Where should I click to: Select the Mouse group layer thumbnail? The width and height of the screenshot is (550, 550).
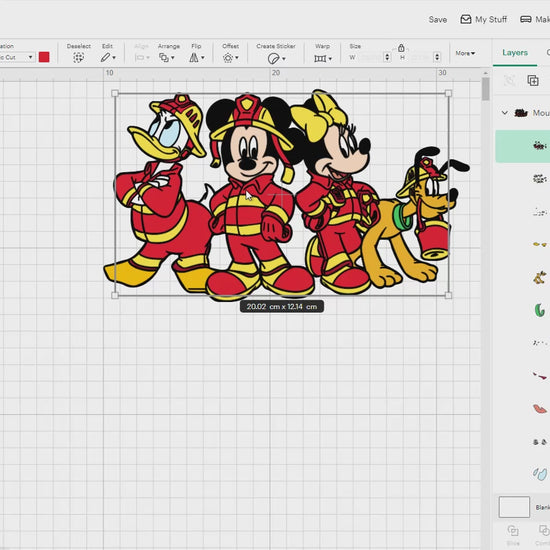(x=521, y=113)
